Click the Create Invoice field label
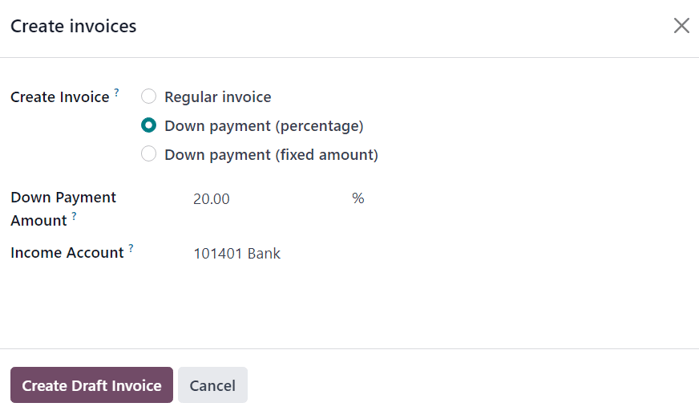699x411 pixels. (59, 97)
